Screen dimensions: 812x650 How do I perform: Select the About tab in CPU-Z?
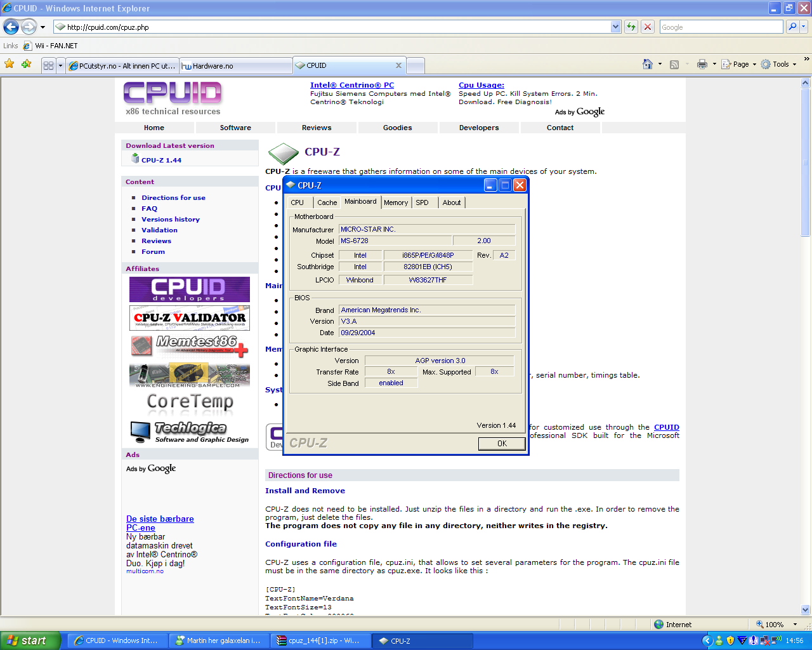[x=452, y=202]
